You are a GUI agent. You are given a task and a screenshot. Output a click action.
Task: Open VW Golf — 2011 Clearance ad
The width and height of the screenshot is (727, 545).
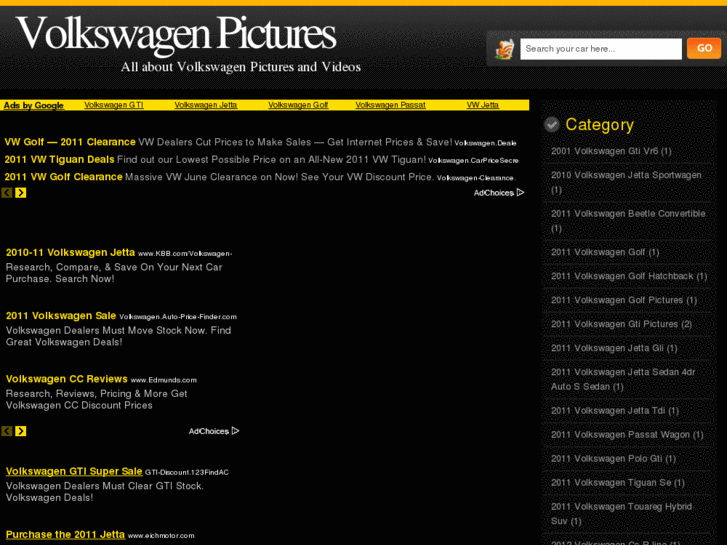70,142
